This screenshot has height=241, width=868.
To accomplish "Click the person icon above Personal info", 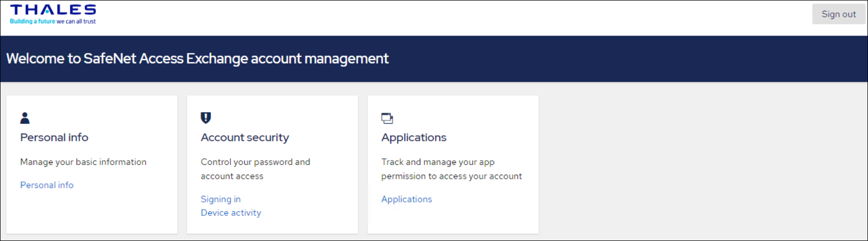I will (x=25, y=118).
